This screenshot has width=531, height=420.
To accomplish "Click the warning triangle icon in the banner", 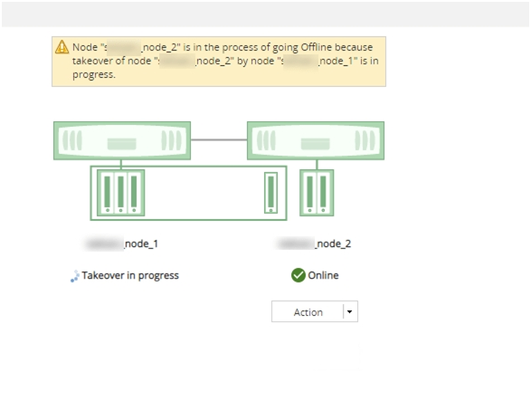I will (x=62, y=47).
